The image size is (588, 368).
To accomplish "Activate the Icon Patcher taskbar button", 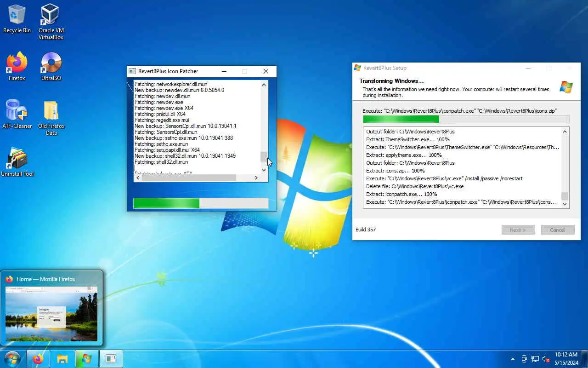I will tap(111, 359).
